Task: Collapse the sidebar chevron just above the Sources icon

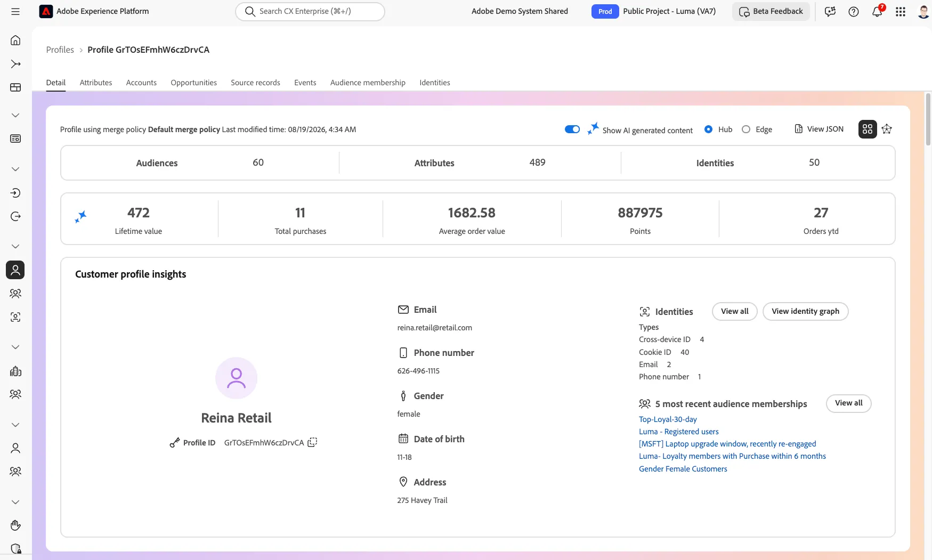Action: 15,169
